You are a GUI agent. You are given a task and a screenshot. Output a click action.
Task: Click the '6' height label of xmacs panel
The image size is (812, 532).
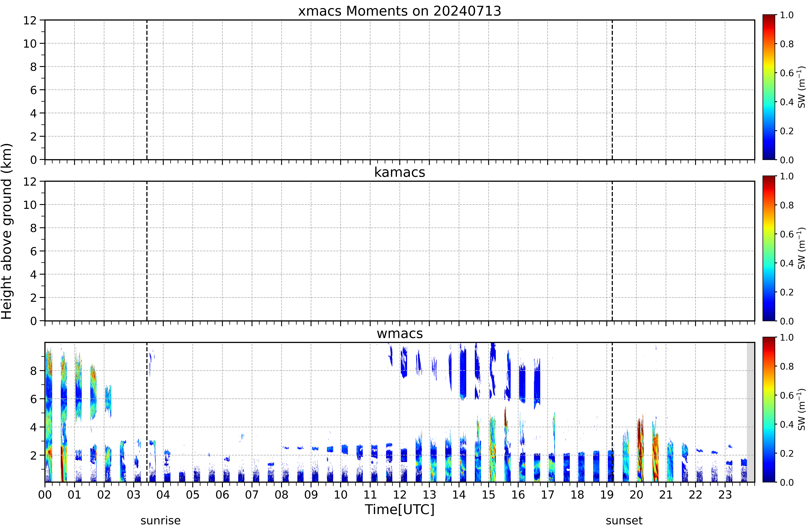pyautogui.click(x=33, y=90)
